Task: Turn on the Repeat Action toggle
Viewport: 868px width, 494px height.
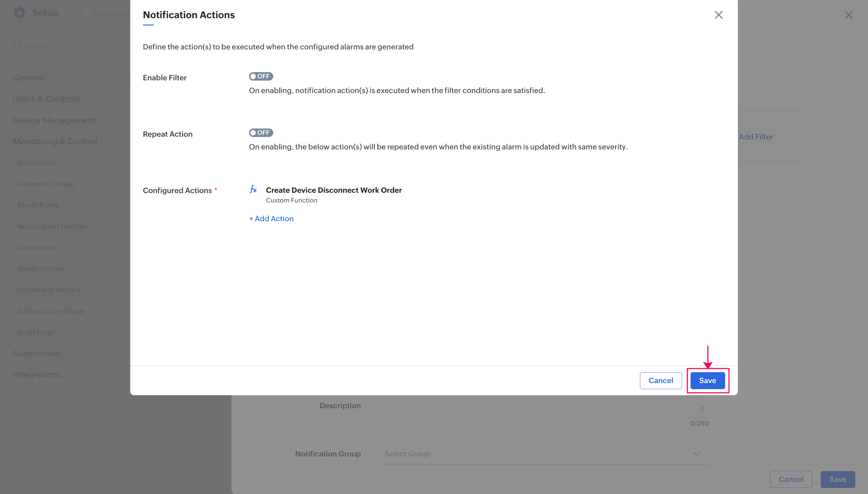Action: click(x=261, y=133)
